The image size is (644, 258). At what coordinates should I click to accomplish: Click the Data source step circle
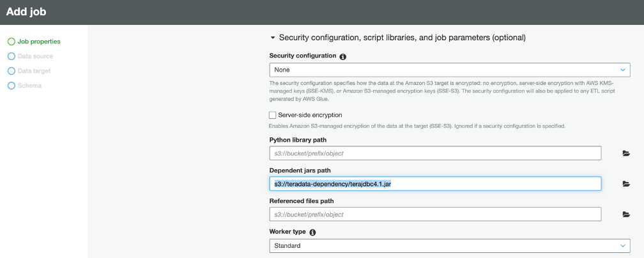point(11,56)
